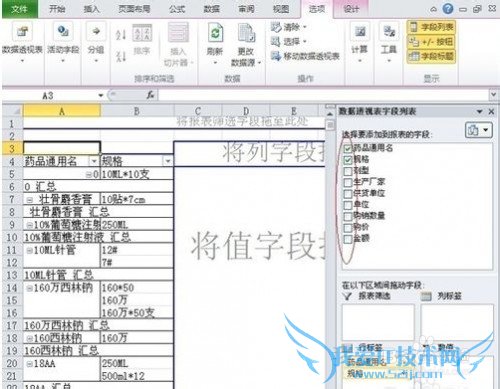Minimize the ribbon with the caret icon
Image resolution: width=500 pixels, height=389 pixels.
click(433, 10)
